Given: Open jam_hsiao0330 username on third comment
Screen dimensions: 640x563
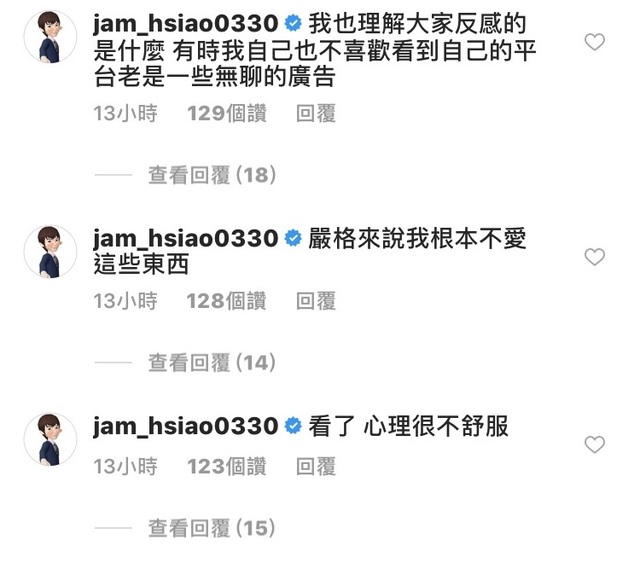Looking at the screenshot, I should click(186, 426).
